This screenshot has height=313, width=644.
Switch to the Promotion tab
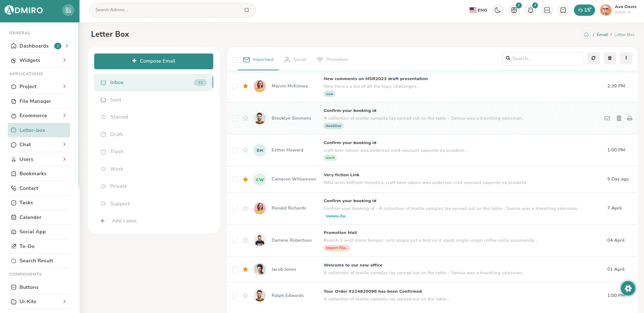[x=332, y=59]
